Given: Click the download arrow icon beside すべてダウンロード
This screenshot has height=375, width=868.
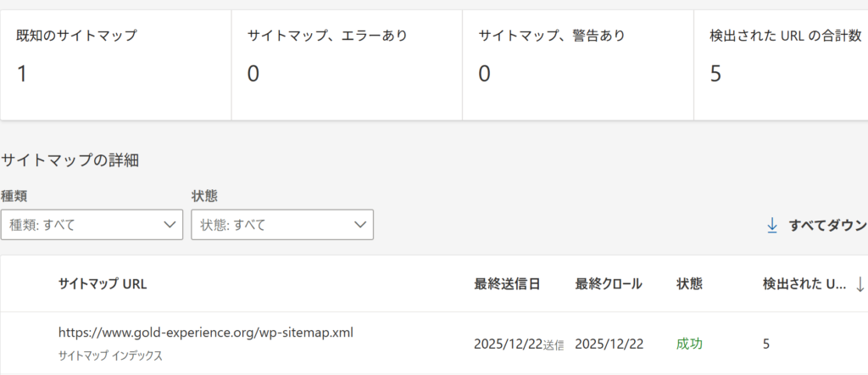Looking at the screenshot, I should (772, 225).
